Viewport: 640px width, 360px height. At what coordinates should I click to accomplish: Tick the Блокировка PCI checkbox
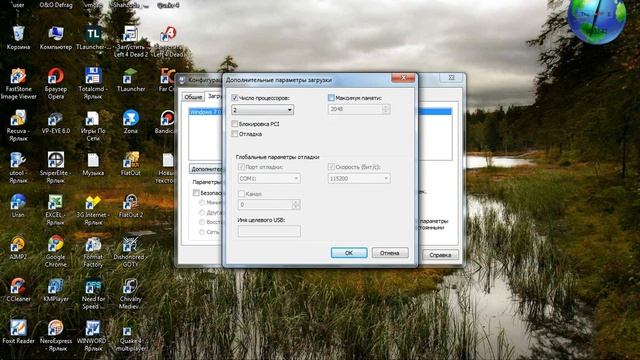(235, 124)
